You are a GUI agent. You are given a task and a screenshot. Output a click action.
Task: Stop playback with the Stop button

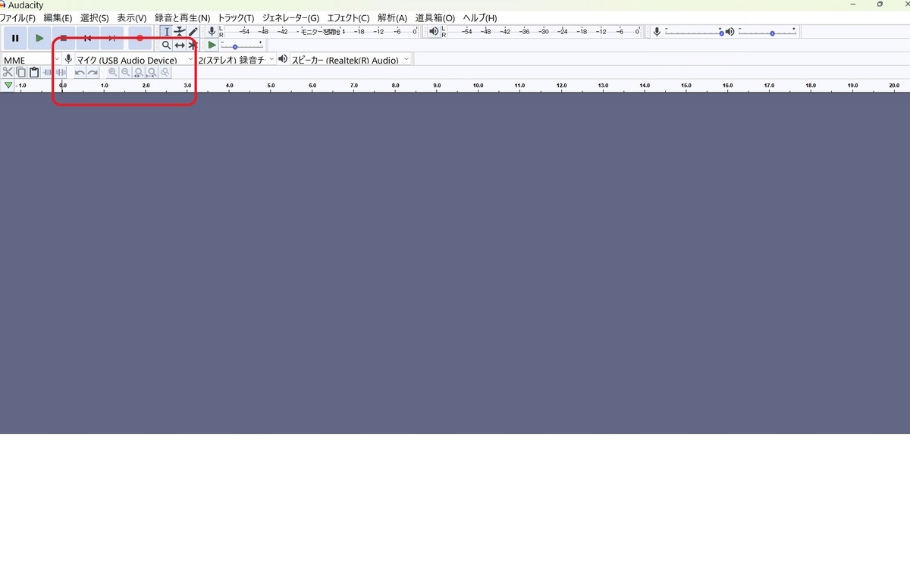click(x=64, y=38)
